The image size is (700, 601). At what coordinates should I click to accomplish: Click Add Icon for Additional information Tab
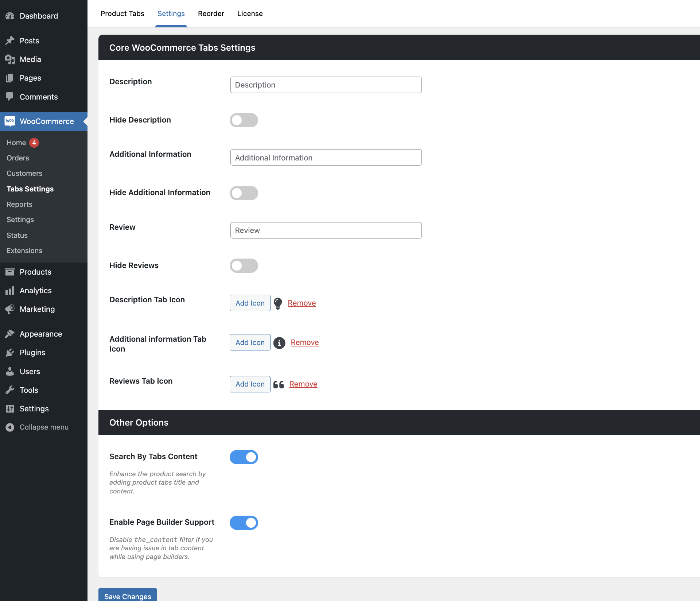(250, 342)
